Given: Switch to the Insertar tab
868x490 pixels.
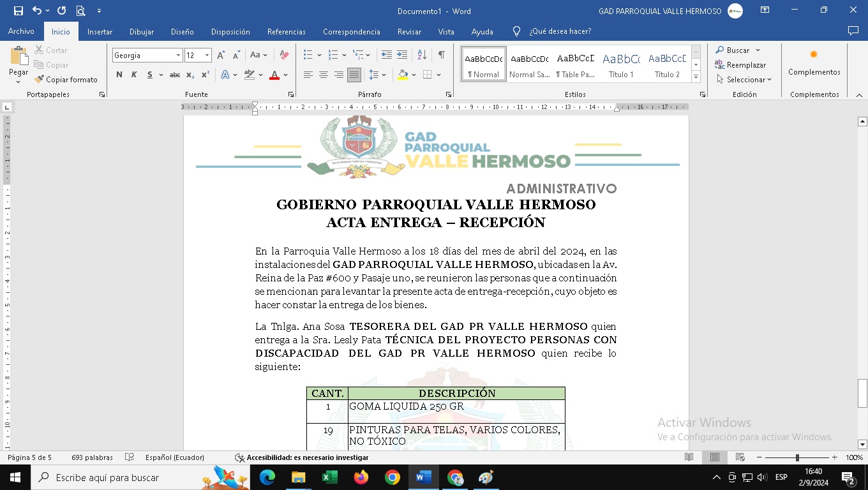Looking at the screenshot, I should [100, 31].
